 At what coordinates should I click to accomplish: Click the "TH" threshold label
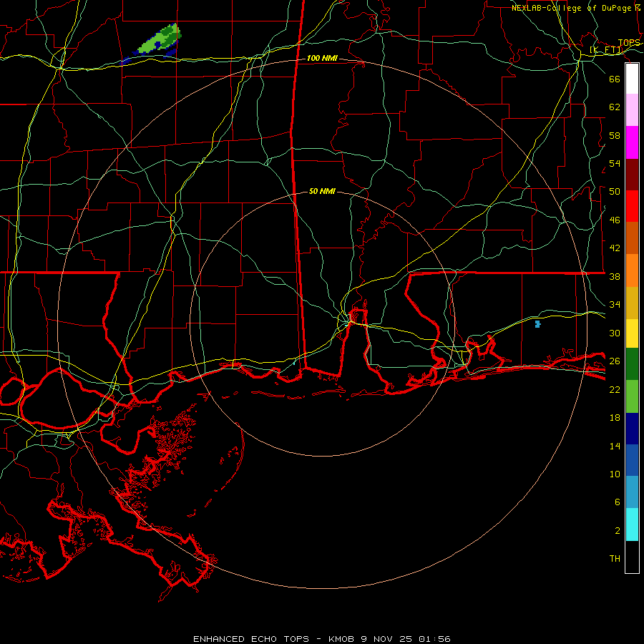615,558
